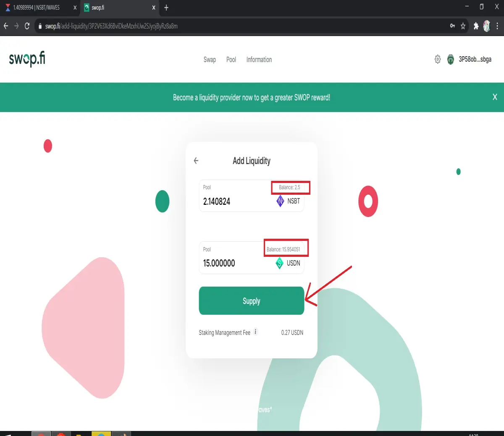Open the browser extensions puzzle icon
The image size is (504, 436).
pos(476,26)
